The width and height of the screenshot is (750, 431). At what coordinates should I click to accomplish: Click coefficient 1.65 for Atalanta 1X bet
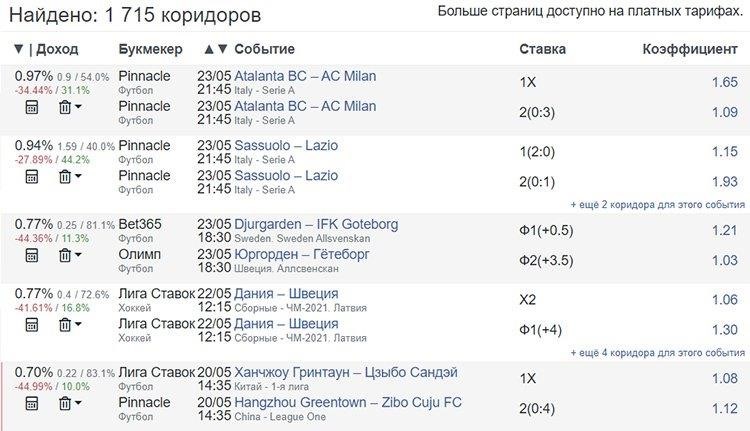click(x=725, y=82)
